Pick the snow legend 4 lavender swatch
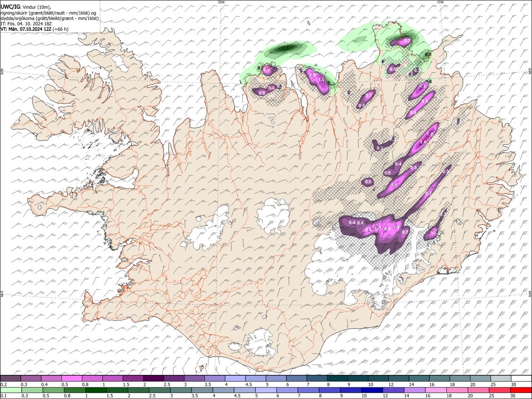The height and width of the screenshot is (399, 532). pos(235,379)
